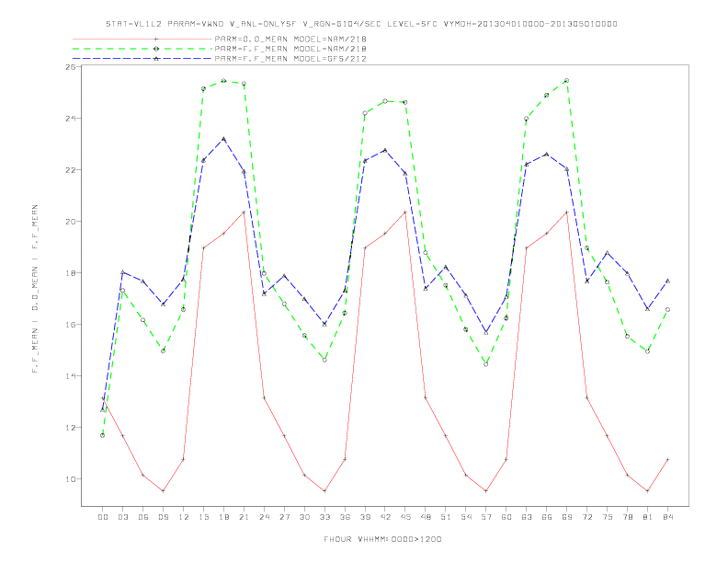Viewport: 728px width, 563px height.
Task: Click y-axis tick label 10
Action: [x=71, y=479]
